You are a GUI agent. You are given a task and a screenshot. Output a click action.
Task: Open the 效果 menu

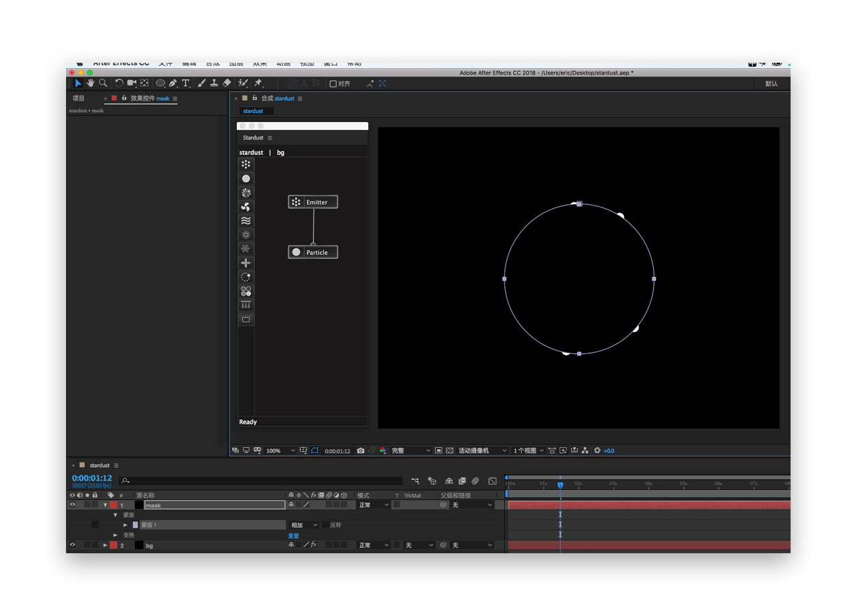pos(260,63)
